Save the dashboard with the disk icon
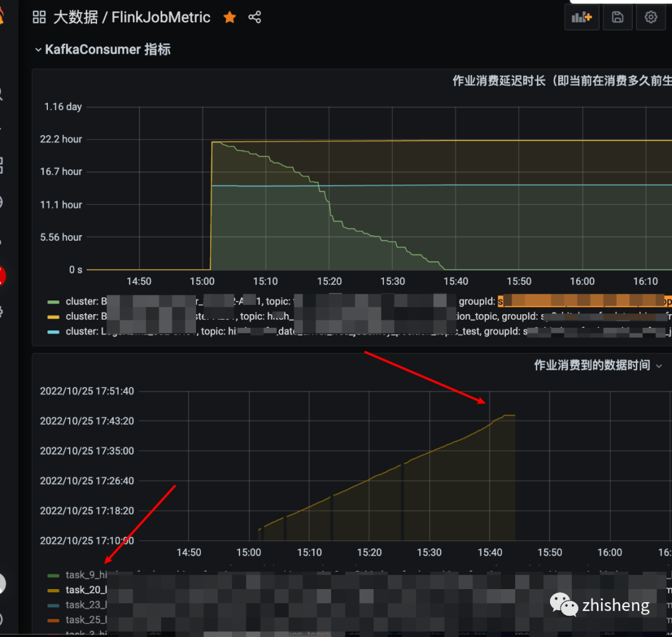The width and height of the screenshot is (672, 637). 617,17
